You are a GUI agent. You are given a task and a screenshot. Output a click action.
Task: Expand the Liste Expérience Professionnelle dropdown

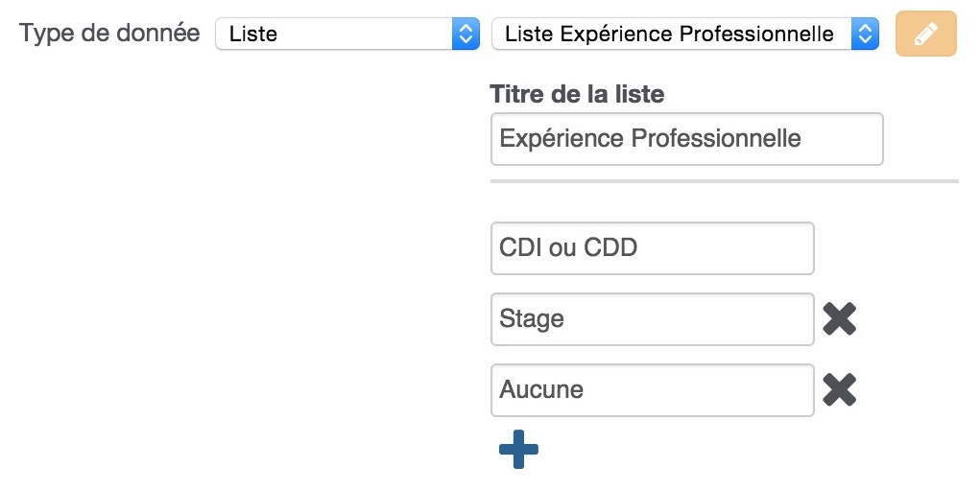click(x=685, y=34)
